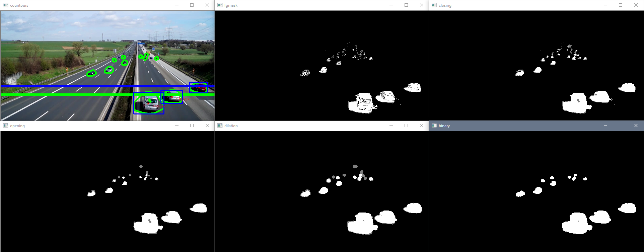This screenshot has width=644, height=252.
Task: Click the binary window title icon
Action: 434,125
